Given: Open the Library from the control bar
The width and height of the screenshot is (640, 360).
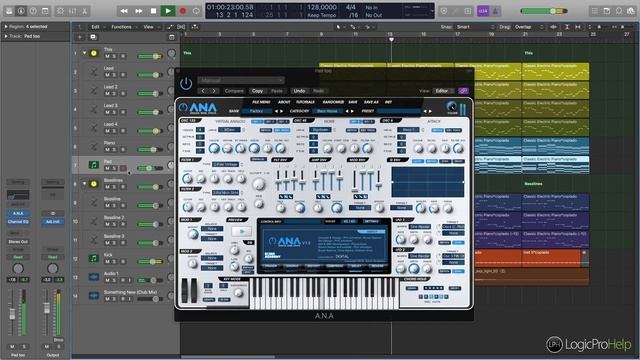Looking at the screenshot, I should pyautogui.click(x=9, y=11).
